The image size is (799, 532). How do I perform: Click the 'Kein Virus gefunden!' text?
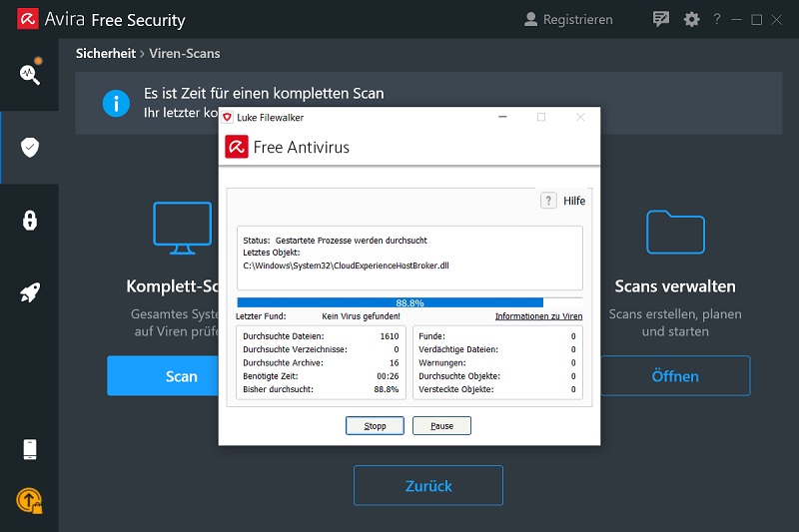click(x=361, y=316)
